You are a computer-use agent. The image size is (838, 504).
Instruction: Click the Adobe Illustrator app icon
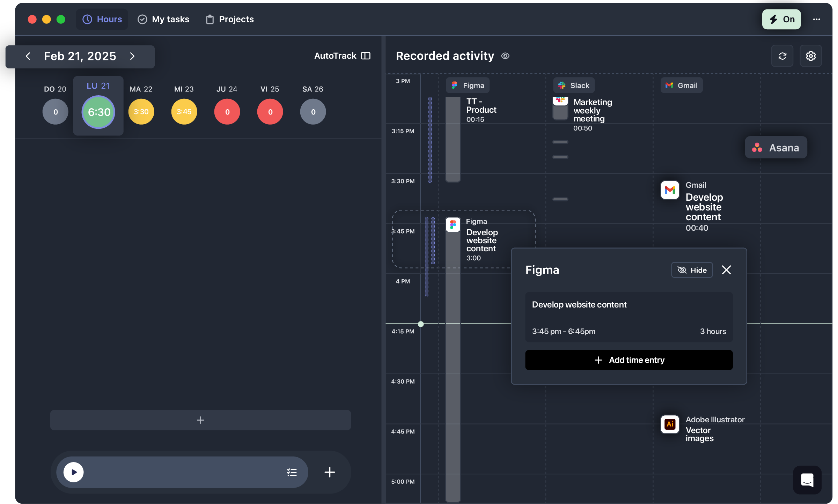click(x=669, y=424)
